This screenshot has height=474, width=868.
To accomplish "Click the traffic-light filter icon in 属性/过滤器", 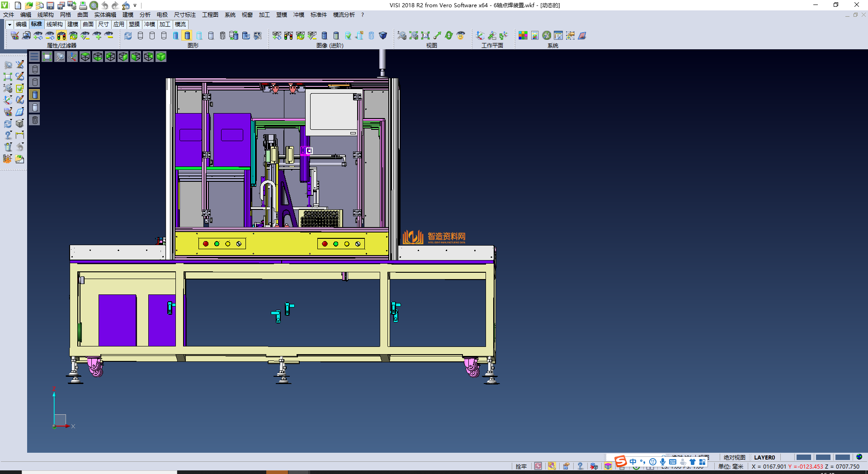I will coord(61,36).
